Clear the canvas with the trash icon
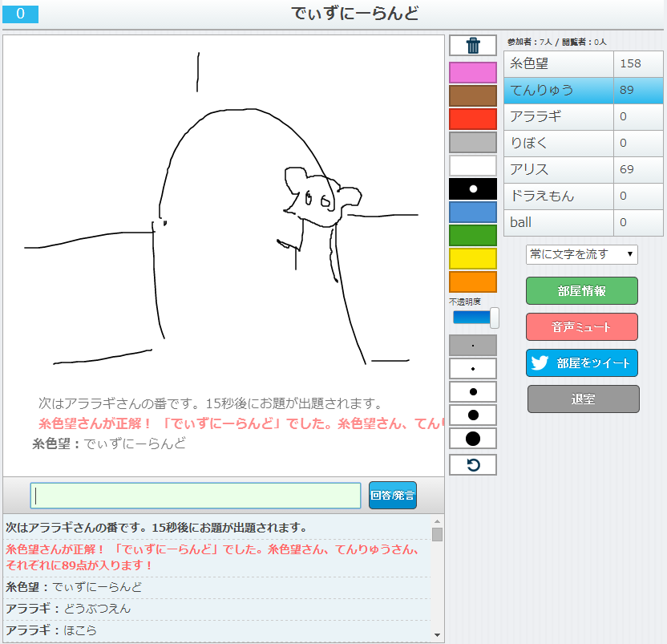The width and height of the screenshot is (667, 644). point(473,45)
